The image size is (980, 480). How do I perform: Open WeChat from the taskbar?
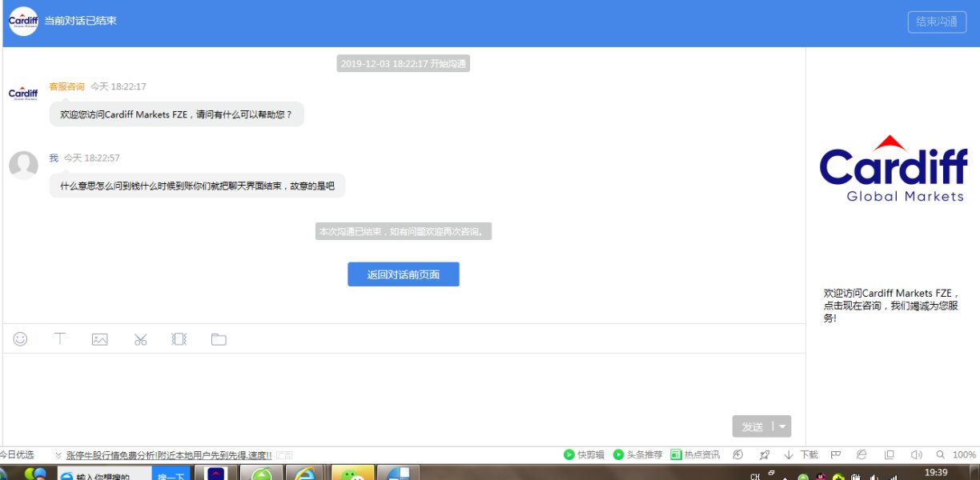click(353, 474)
